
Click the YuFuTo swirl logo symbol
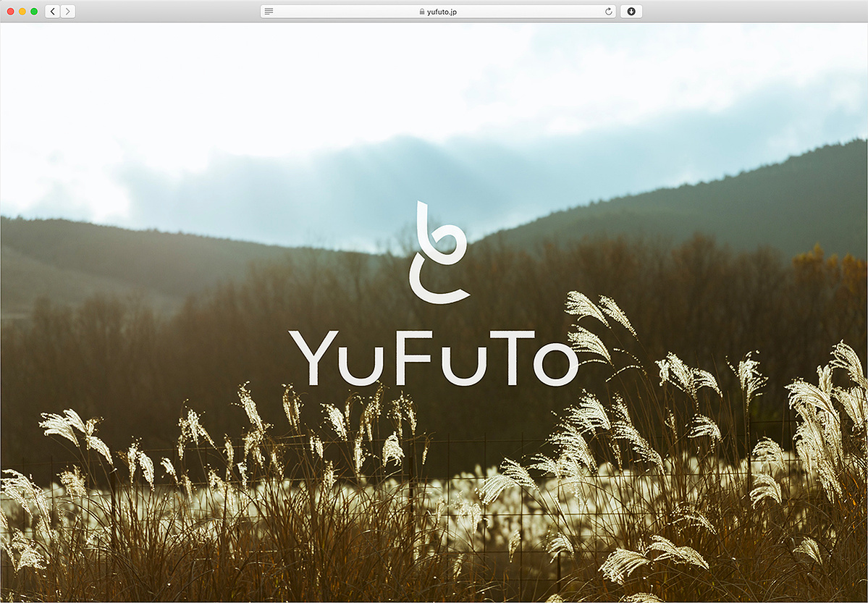click(439, 253)
